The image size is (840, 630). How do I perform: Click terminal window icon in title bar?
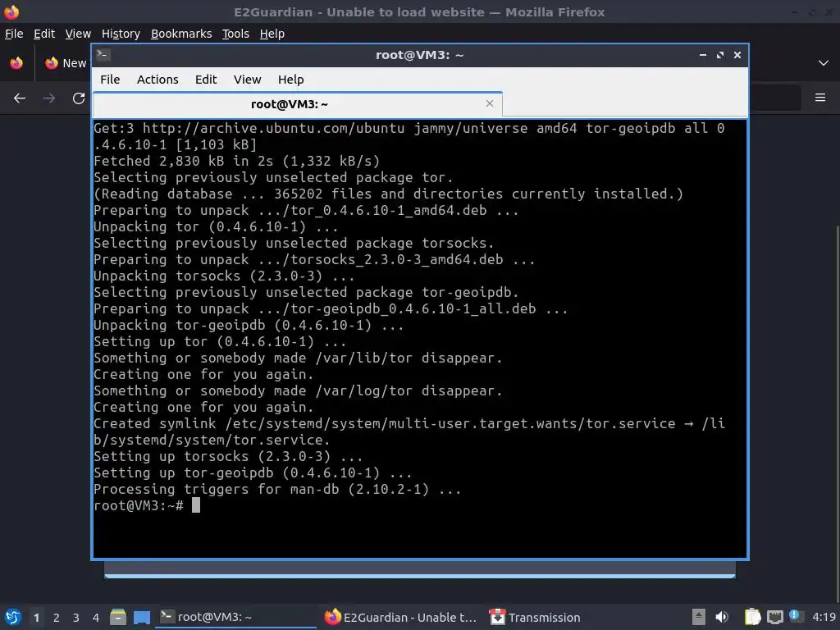103,55
